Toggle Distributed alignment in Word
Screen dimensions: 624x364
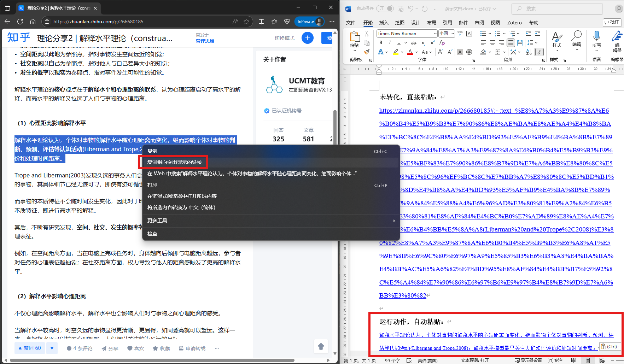(x=520, y=43)
